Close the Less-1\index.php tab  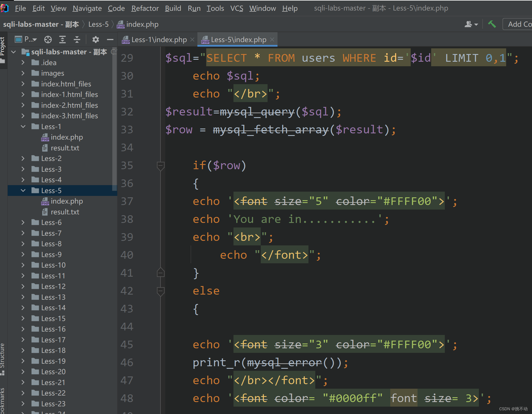tap(192, 40)
